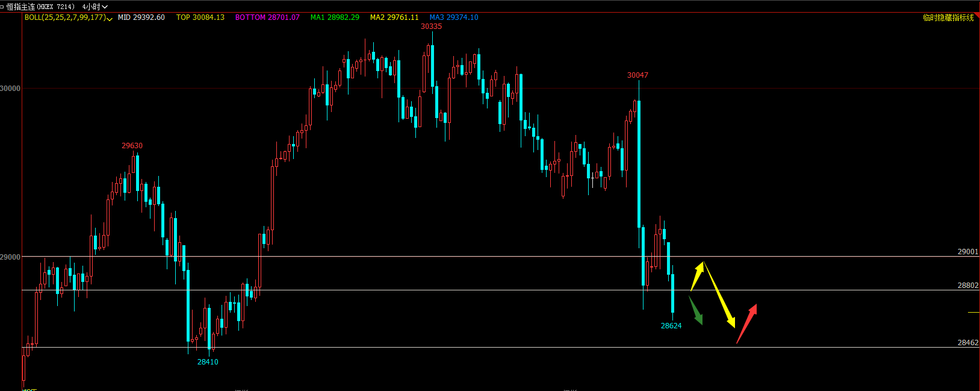Click the MA1 28982.29 value
Image resolution: width=980 pixels, height=391 pixels.
(335, 17)
